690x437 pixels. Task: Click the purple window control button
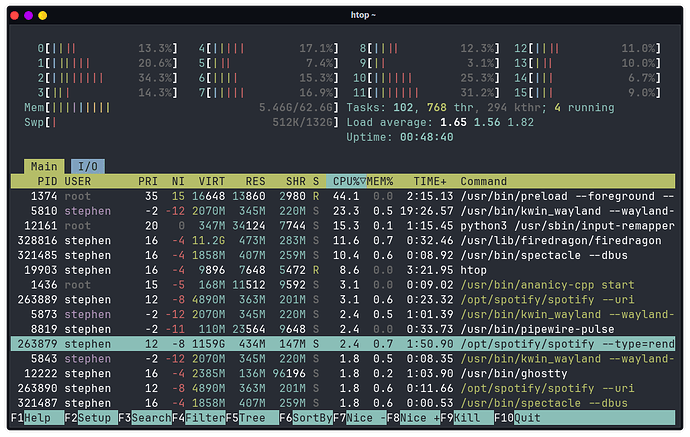click(29, 16)
